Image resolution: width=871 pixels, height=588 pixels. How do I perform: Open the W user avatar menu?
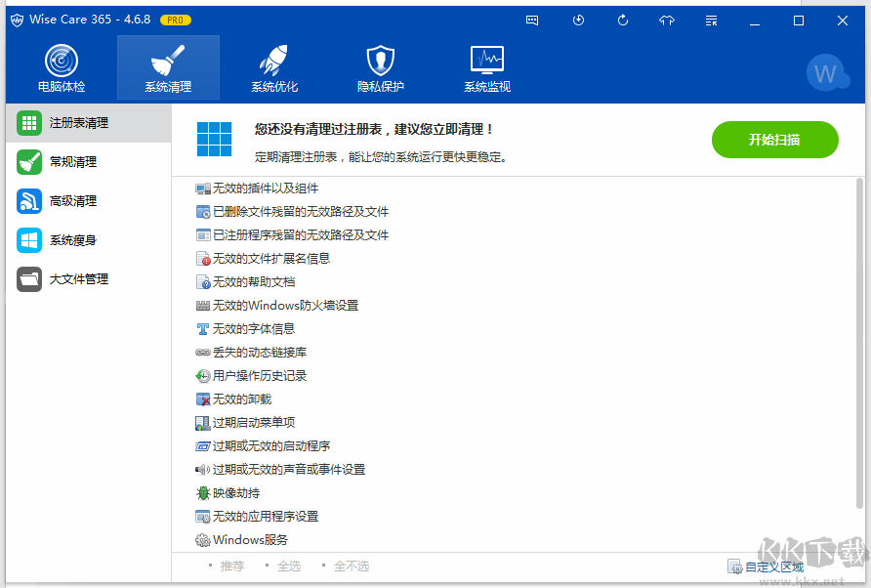click(827, 73)
